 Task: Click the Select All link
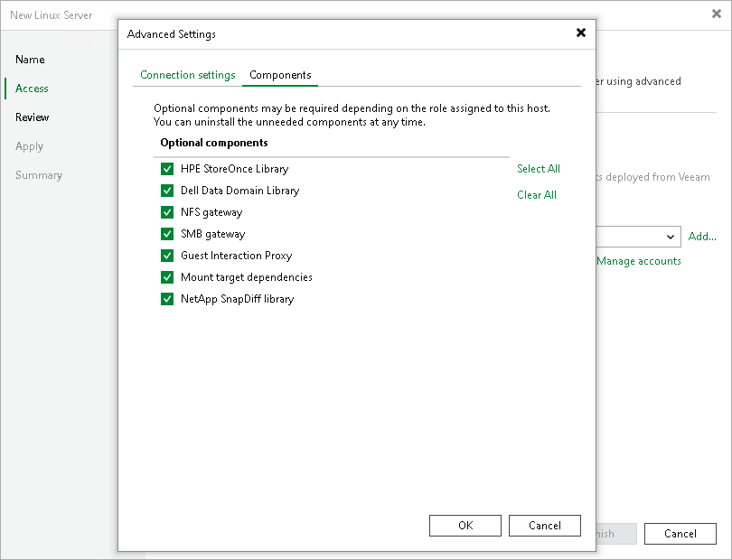click(x=539, y=169)
